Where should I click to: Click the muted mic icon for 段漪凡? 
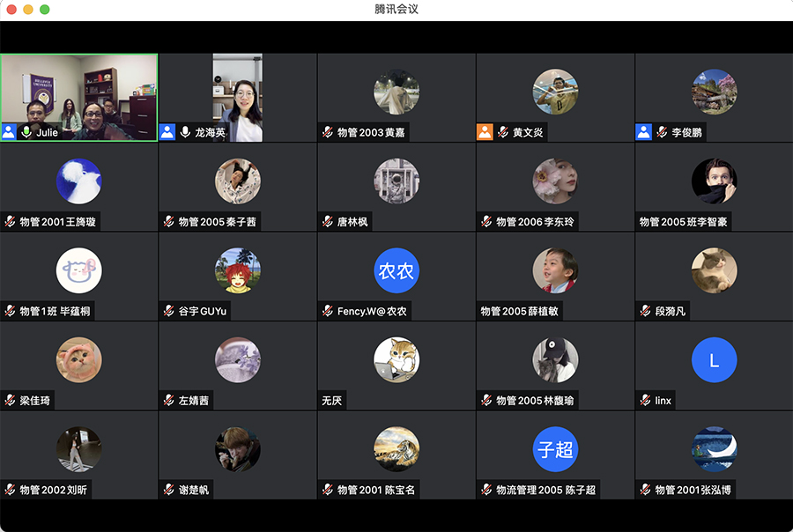click(x=645, y=311)
